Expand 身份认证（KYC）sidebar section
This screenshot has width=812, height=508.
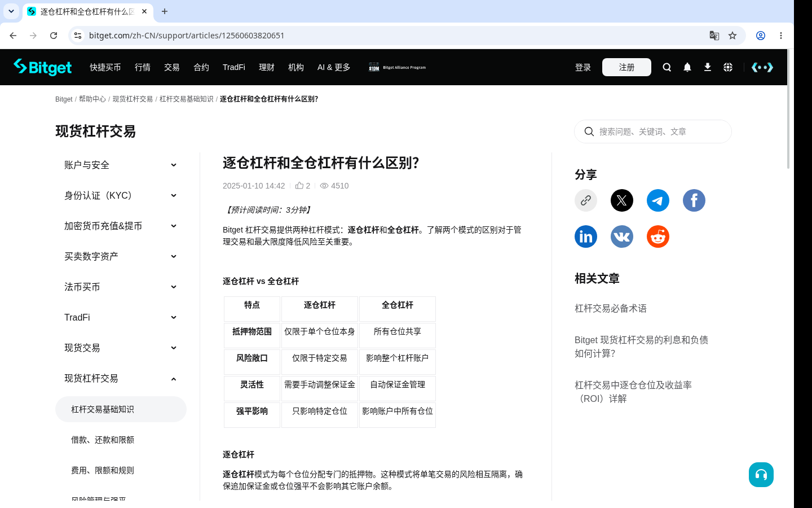[121, 195]
